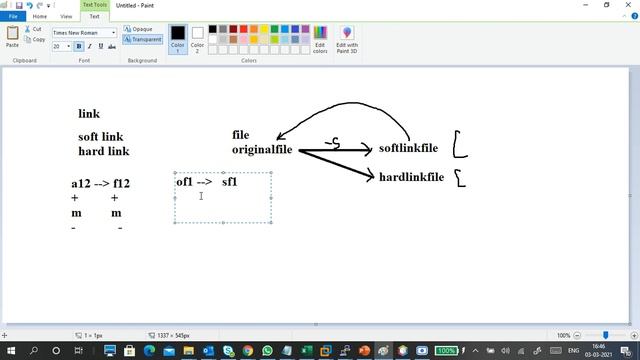Toggle Italic formatting
640x360 pixels.
[90, 47]
